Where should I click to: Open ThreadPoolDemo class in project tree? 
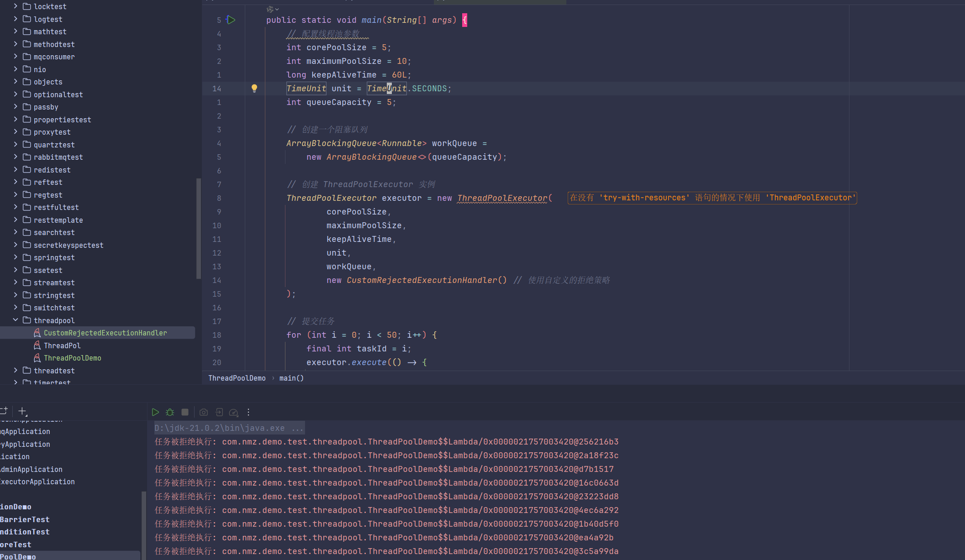[x=72, y=358]
